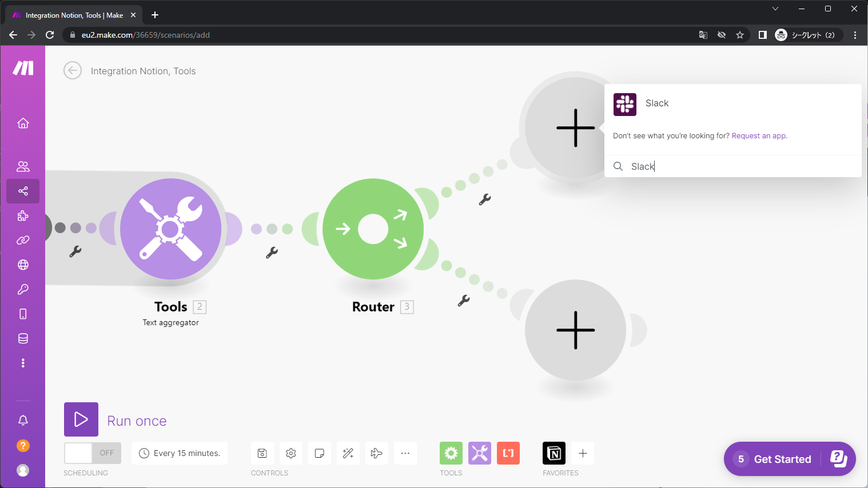Open Devices phone icon in sidebar
The width and height of the screenshot is (868, 488).
click(23, 314)
